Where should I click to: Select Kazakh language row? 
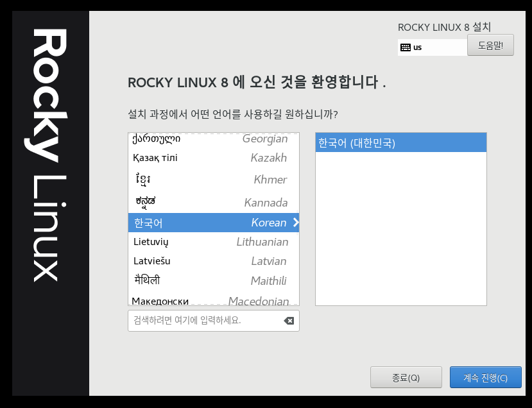[214, 158]
